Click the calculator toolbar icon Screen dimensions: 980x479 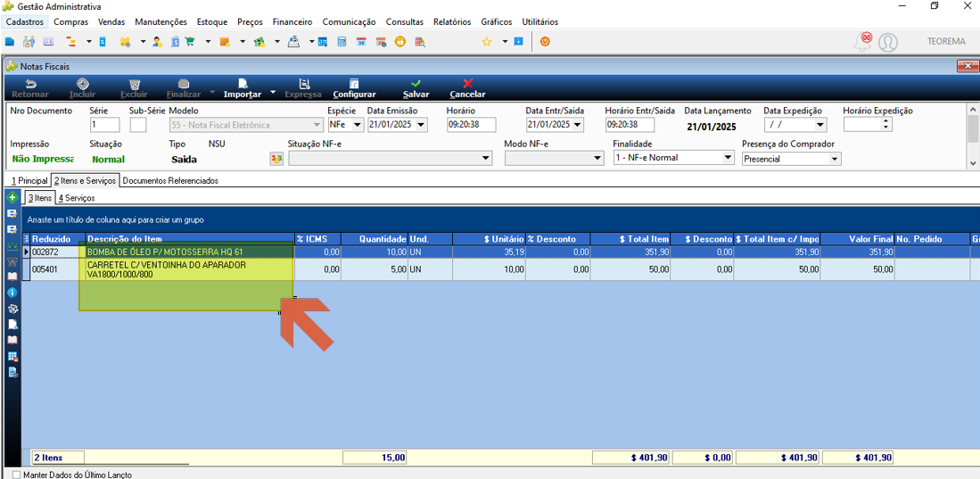pos(342,42)
